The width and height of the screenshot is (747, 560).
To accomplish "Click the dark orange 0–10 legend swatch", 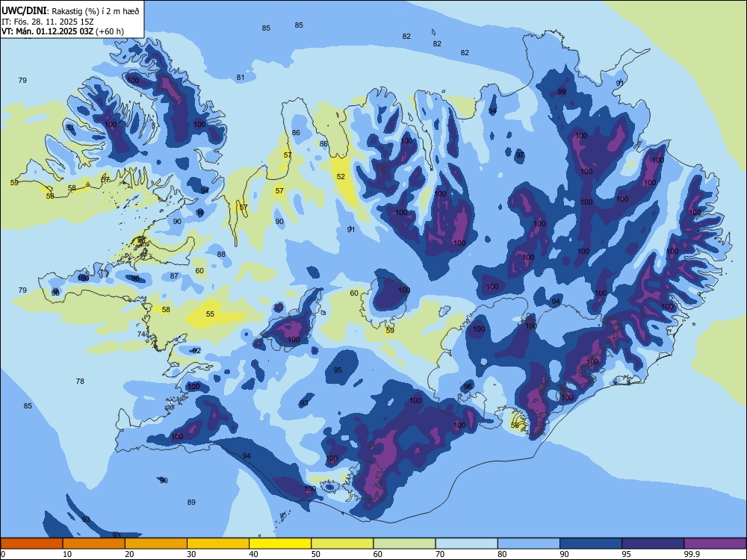I will (x=32, y=544).
